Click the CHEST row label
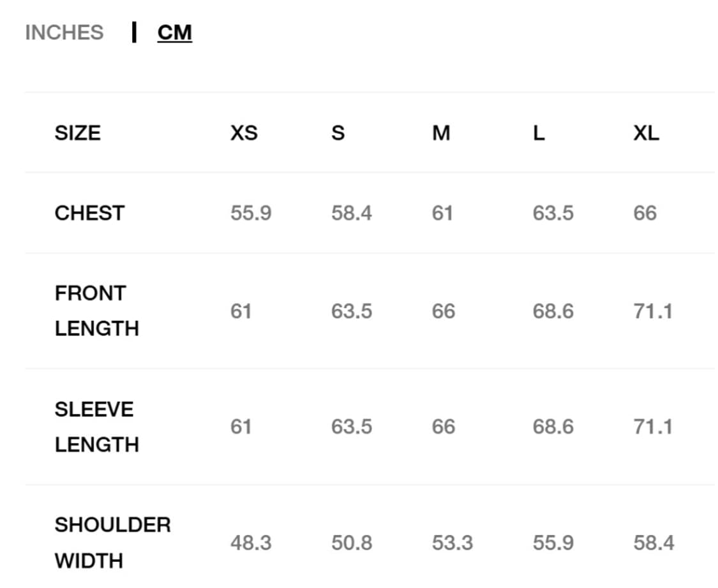 point(89,212)
